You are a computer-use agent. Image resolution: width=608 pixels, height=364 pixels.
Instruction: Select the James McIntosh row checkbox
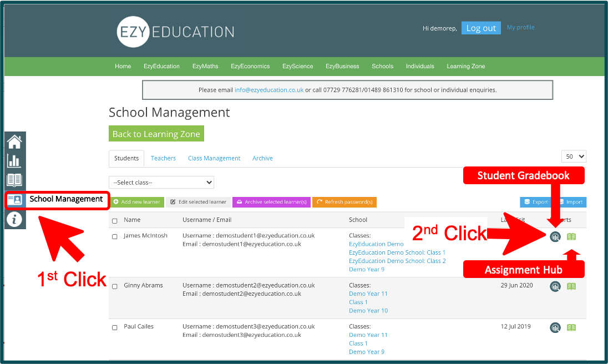[x=115, y=236]
